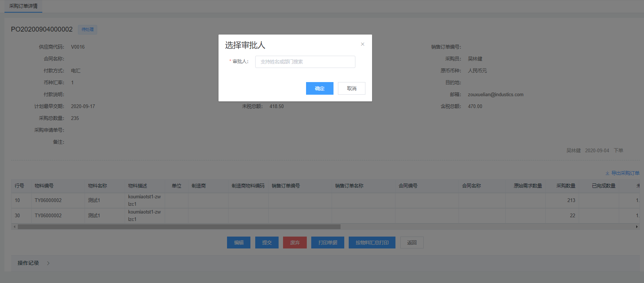The width and height of the screenshot is (644, 283).
Task: Click the table's horizontal scrollbar thumb
Action: click(x=179, y=227)
